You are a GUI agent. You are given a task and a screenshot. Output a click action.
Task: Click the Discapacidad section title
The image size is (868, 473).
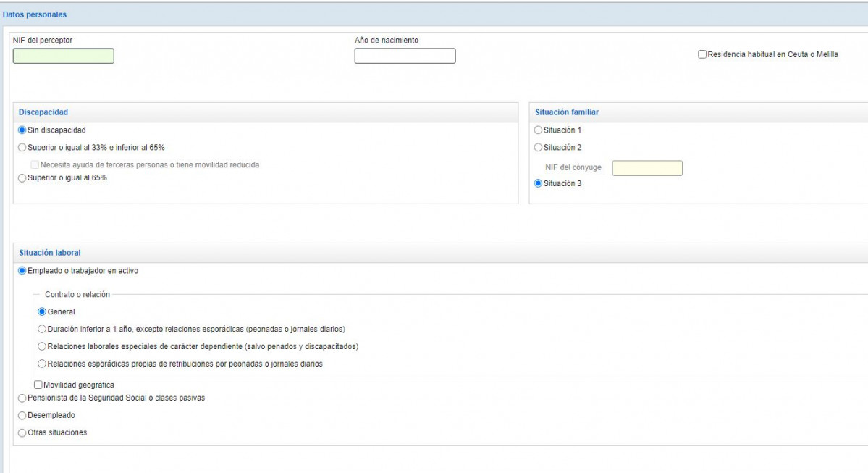43,112
